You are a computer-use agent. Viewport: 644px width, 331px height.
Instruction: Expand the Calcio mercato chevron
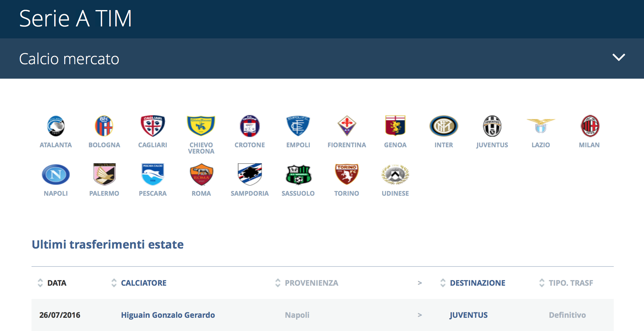[x=618, y=57]
